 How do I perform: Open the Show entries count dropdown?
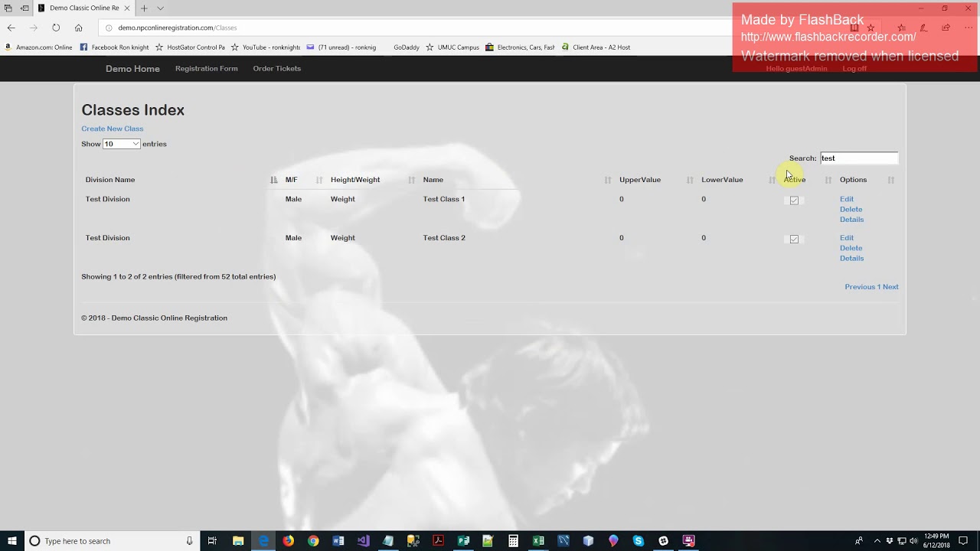click(x=122, y=144)
